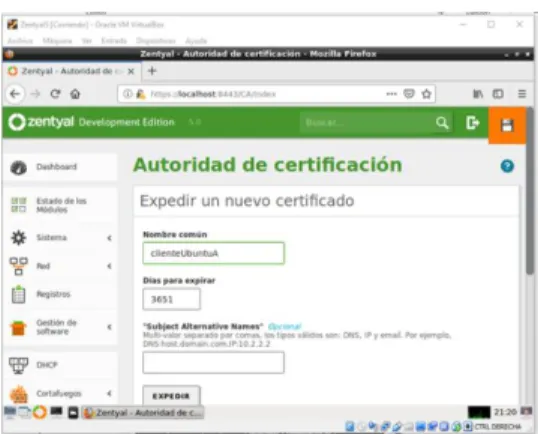Screen dimensions: 538x434
Task: Go to the Firefox home page icon
Action: tap(75, 94)
